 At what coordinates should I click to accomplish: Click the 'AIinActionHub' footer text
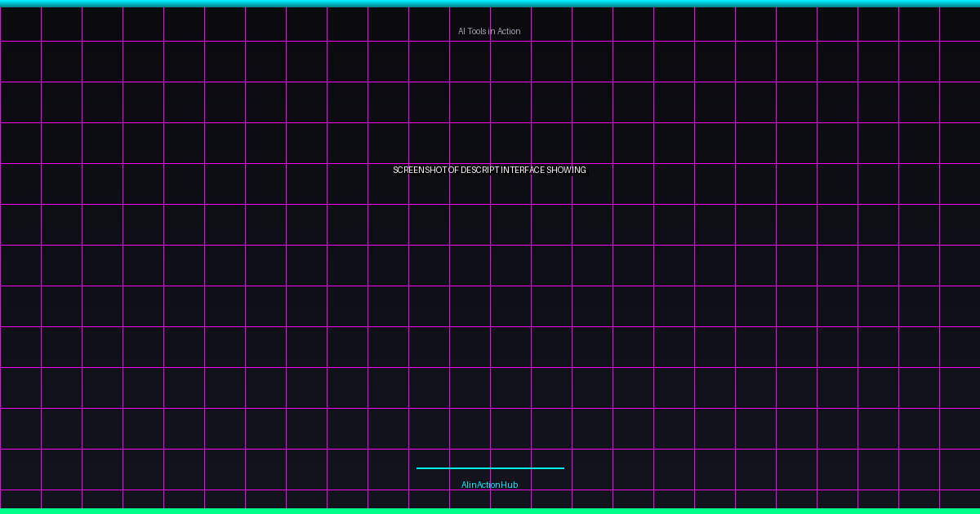click(489, 485)
